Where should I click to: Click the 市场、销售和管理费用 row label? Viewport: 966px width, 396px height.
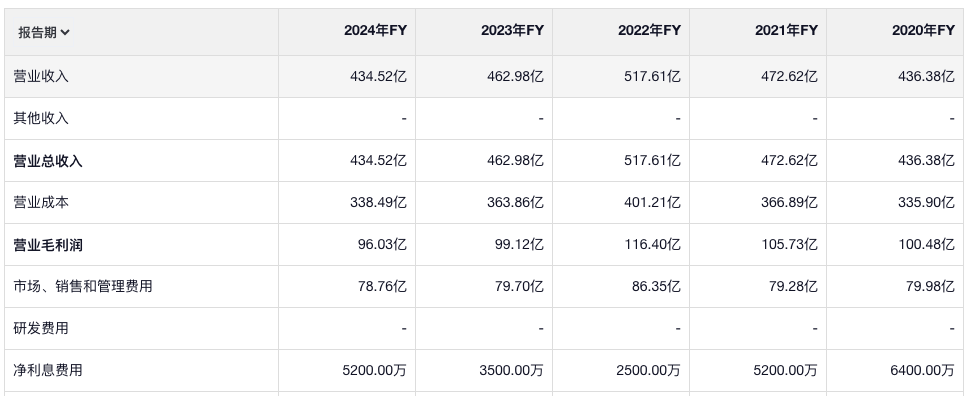point(83,286)
